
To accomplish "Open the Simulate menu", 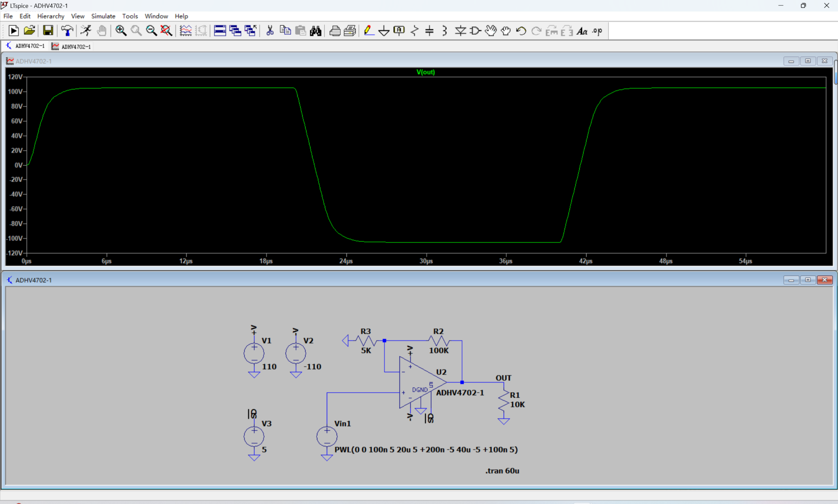I will (103, 16).
